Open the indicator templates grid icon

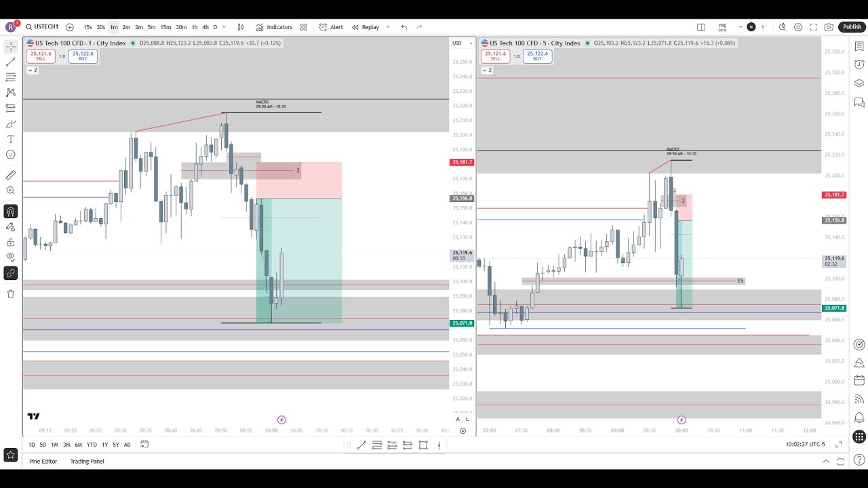[x=304, y=27]
